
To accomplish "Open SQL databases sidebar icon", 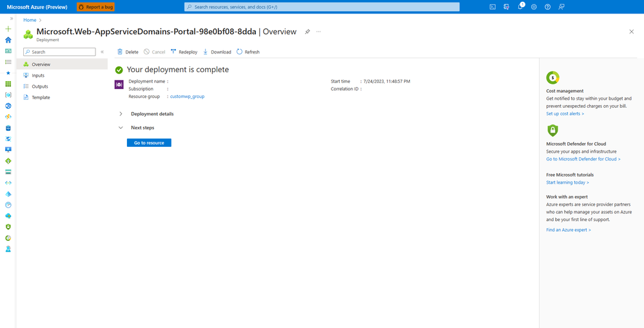I will pos(8,128).
